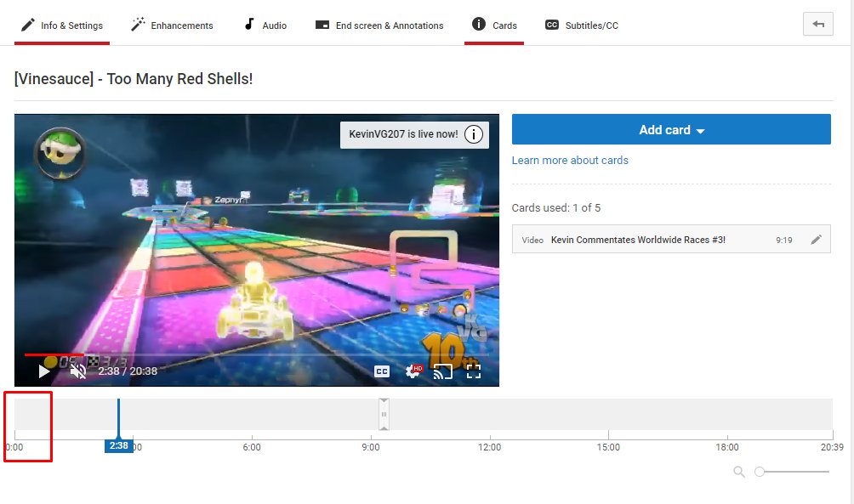
Task: Open the Add card dropdown
Action: (671, 129)
